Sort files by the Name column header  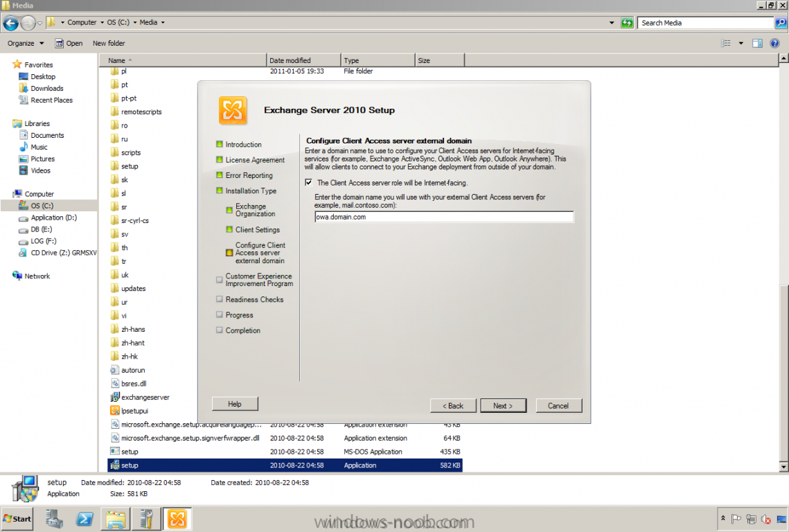183,60
